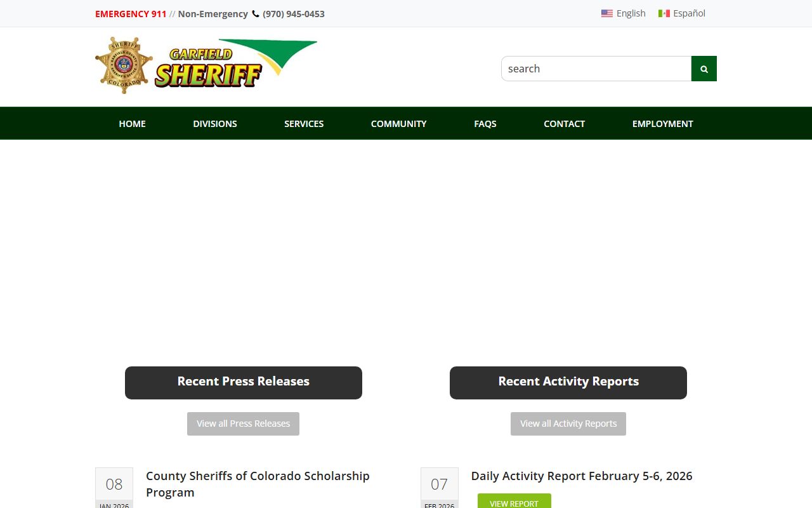Click the Mexico flag icon
This screenshot has height=508, width=812.
pos(664,13)
